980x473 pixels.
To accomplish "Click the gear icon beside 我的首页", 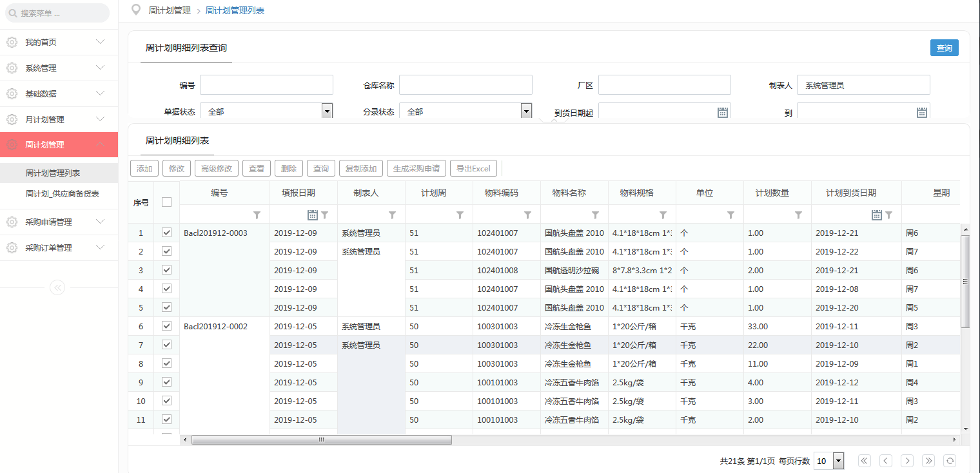I will 12,43.
